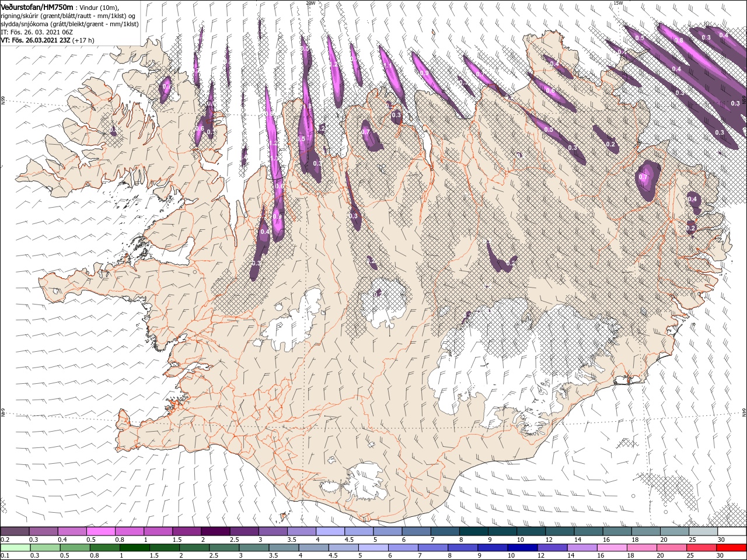Pick bottom-row red swatch between 25 and 30
This screenshot has width=747, height=560.
coord(701,548)
